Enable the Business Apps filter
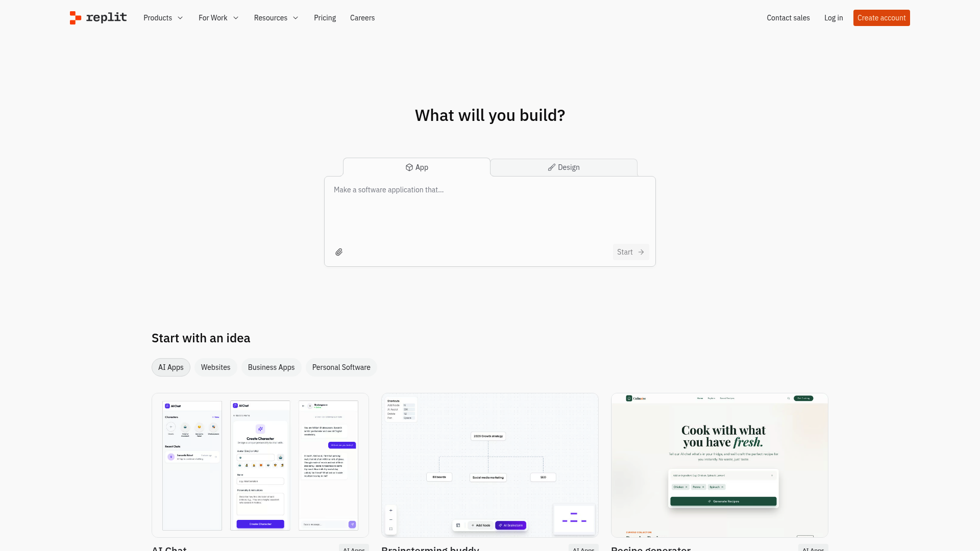 click(x=271, y=367)
